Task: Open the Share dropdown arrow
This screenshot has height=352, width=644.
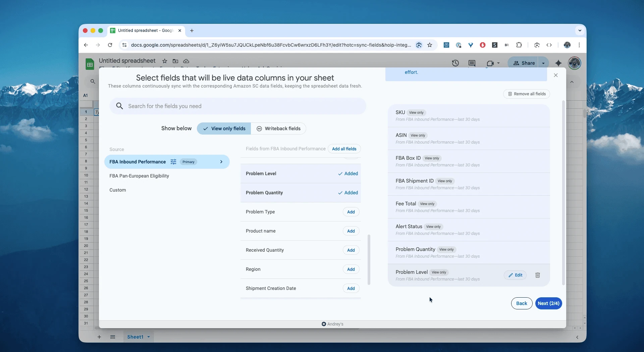Action: [x=543, y=63]
